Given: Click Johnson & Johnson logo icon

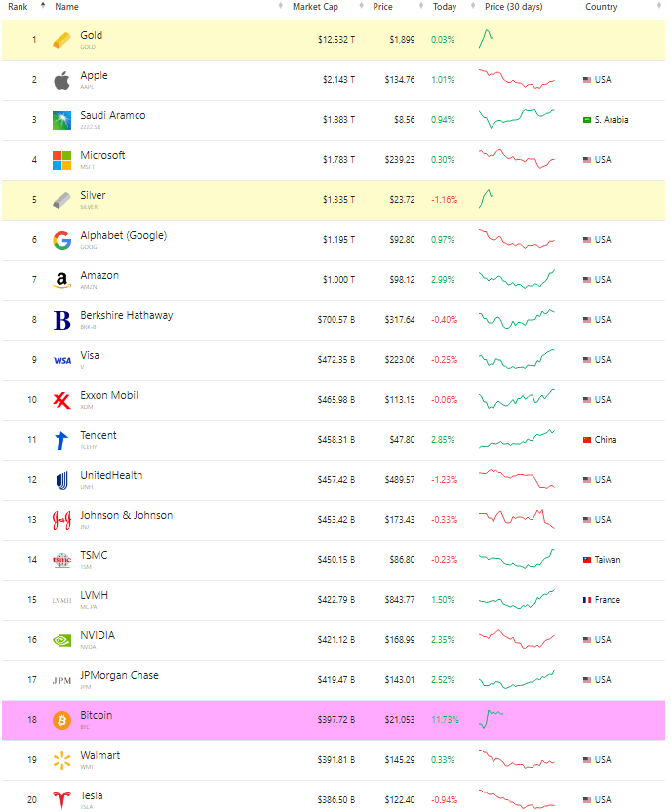Looking at the screenshot, I should click(61, 520).
